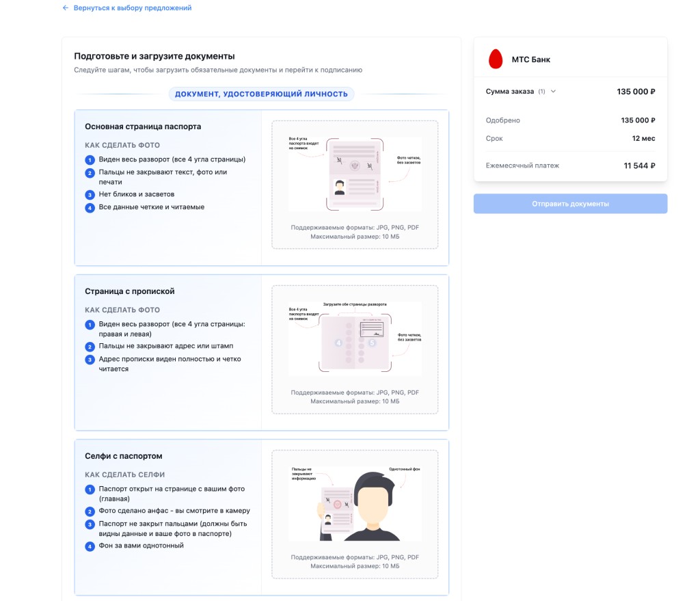The width and height of the screenshot is (700, 601).
Task: Click the selfie with passport illustration
Action: point(353,503)
